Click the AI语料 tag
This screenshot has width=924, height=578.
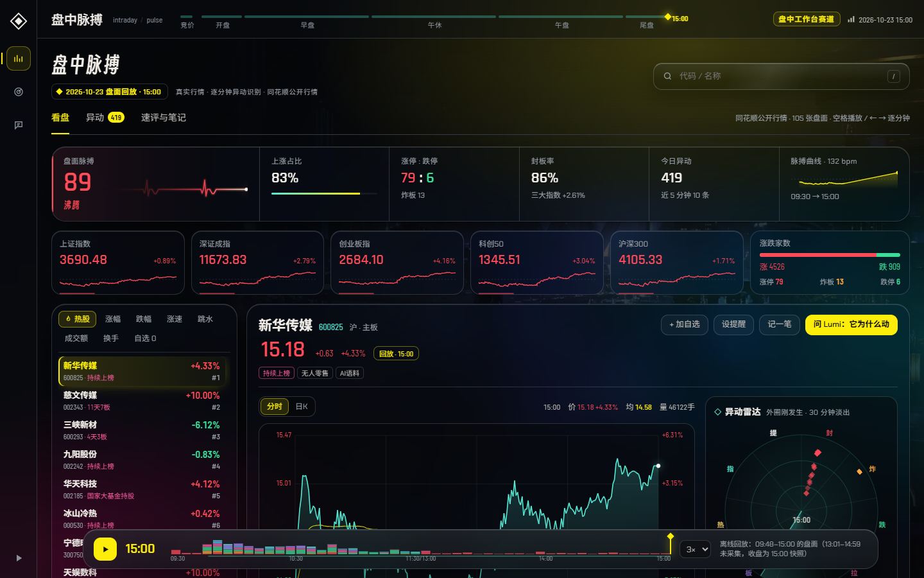pos(350,373)
